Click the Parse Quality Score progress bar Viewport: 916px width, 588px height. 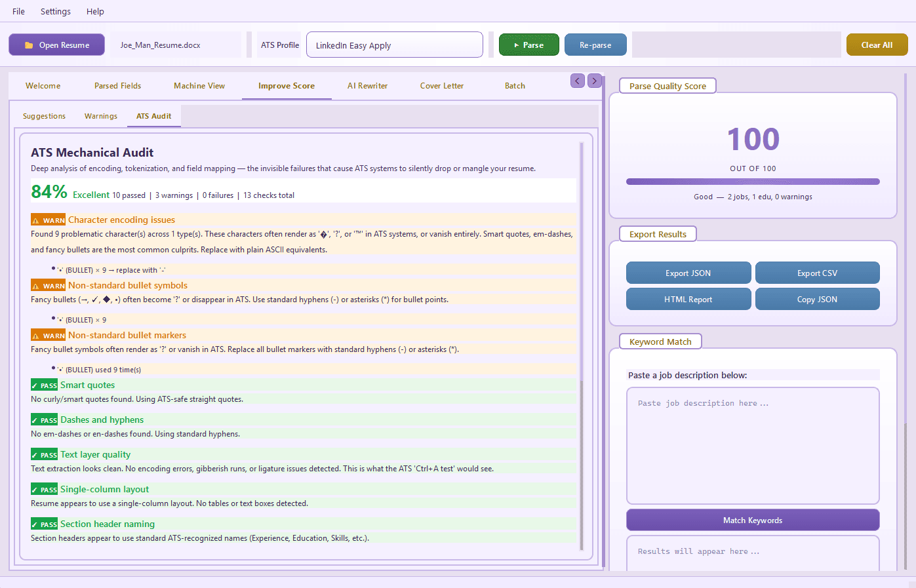(x=753, y=182)
